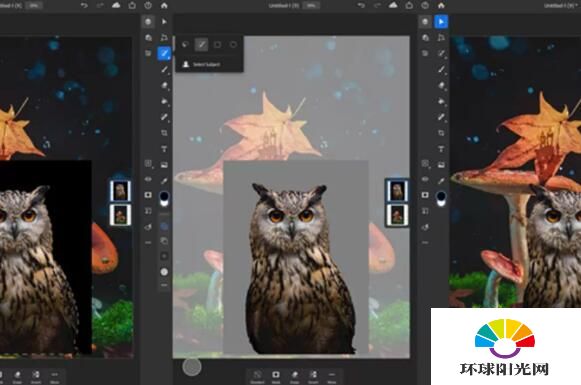Click the blue circle tool option, middle screen
Viewport: 581px width, 385px height.
point(164,226)
